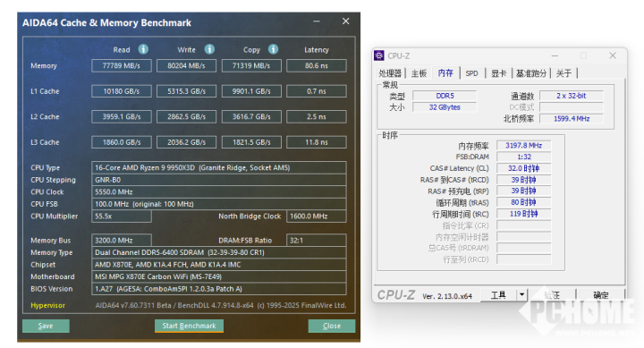This screenshot has width=644, height=348.
Task: Click the 工具 button in CPU-Z
Action: (498, 295)
